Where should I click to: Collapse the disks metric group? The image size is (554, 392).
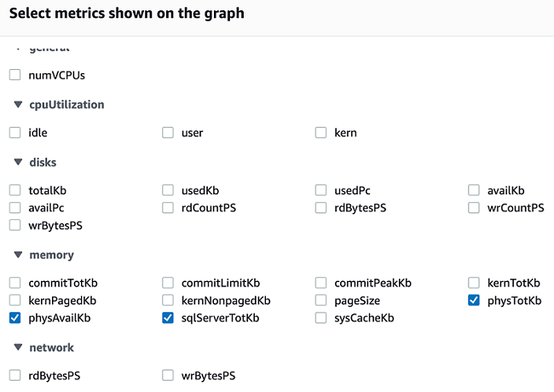pos(16,162)
